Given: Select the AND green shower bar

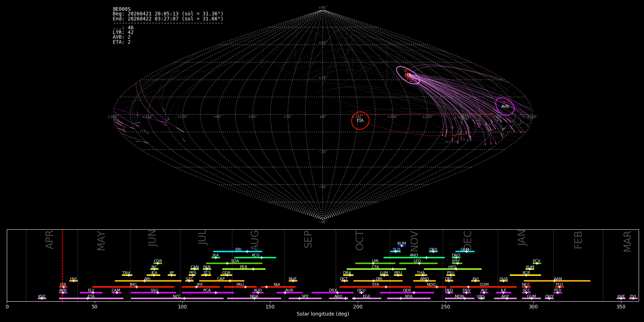Looking at the screenshot, I should pos(414,257).
